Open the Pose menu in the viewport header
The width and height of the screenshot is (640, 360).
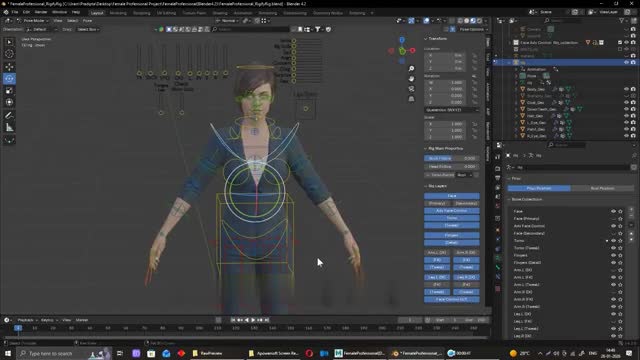coord(87,20)
